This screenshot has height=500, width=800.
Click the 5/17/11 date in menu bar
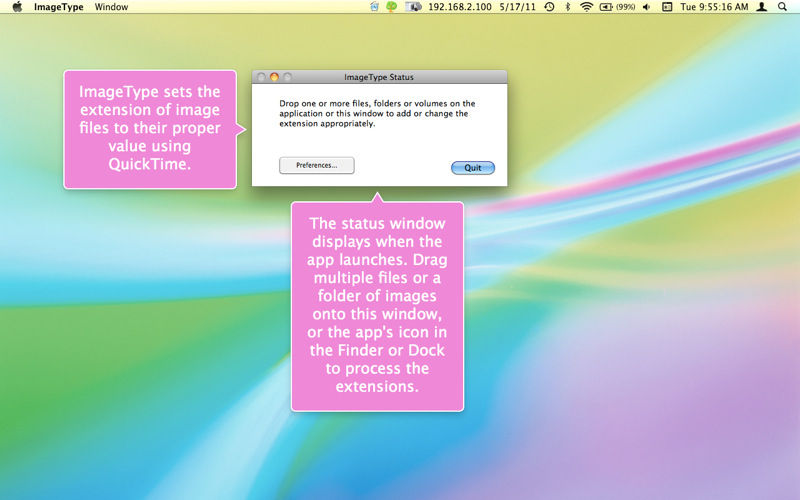click(517, 7)
